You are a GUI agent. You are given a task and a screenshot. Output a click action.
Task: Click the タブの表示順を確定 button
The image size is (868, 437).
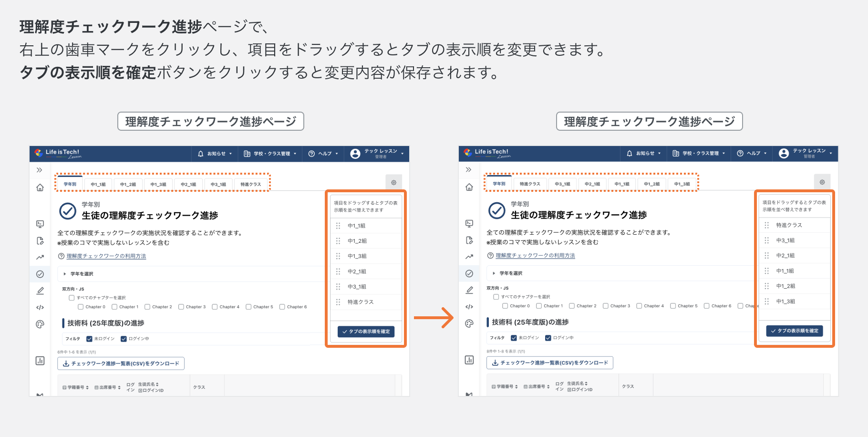coord(365,332)
